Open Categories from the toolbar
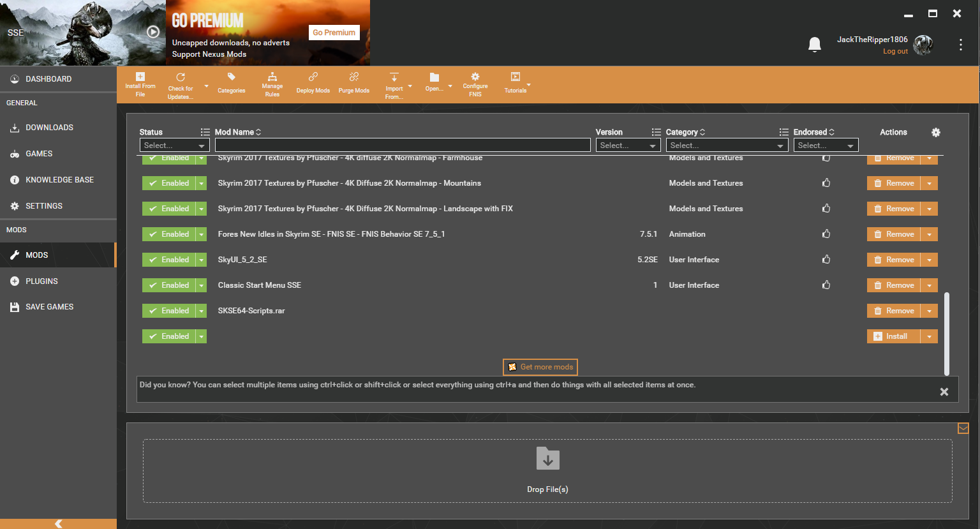The height and width of the screenshot is (529, 980). [x=231, y=84]
